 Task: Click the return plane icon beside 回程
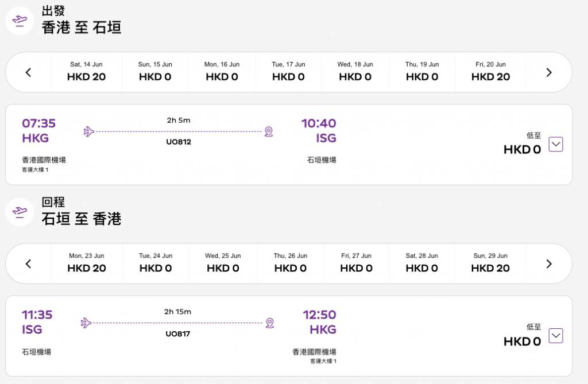pos(20,212)
